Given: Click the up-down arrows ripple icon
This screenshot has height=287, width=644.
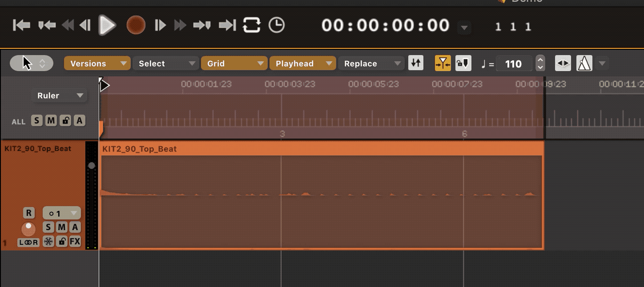Looking at the screenshot, I should click(415, 63).
